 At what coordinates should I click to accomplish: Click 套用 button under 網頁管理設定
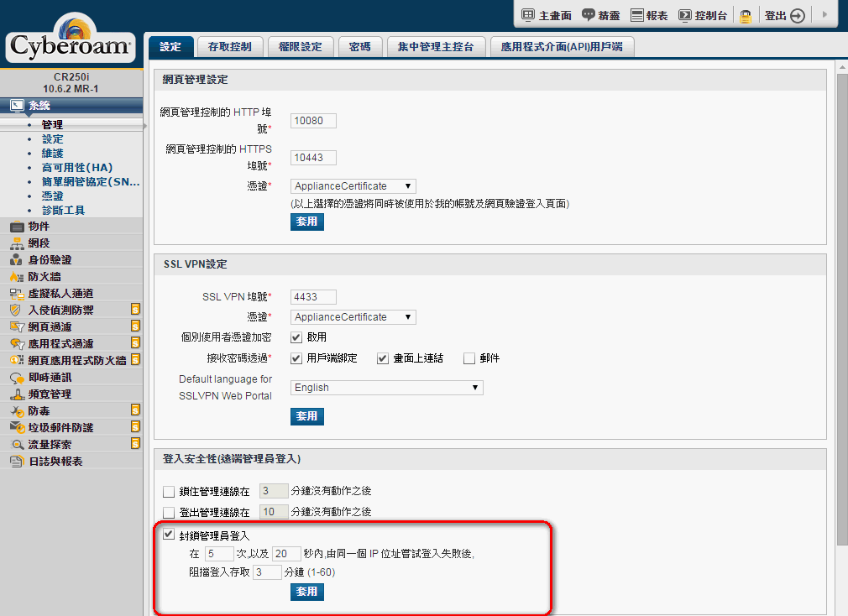(x=306, y=222)
